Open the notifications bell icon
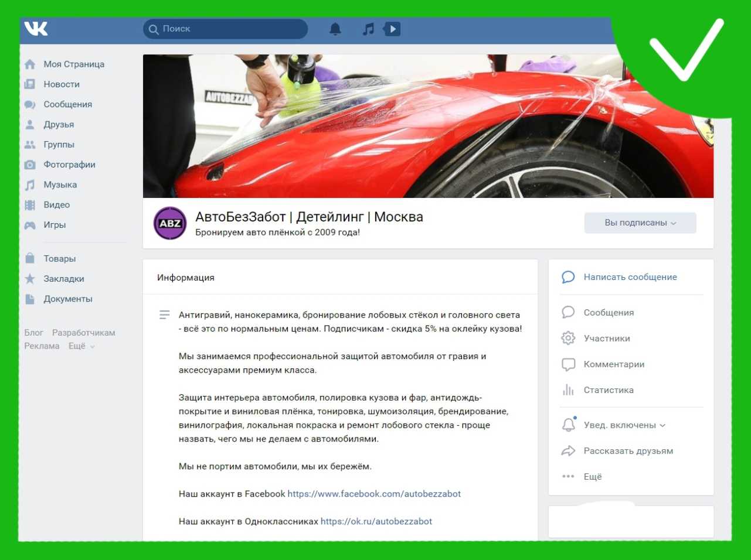The image size is (751, 560). click(x=335, y=29)
